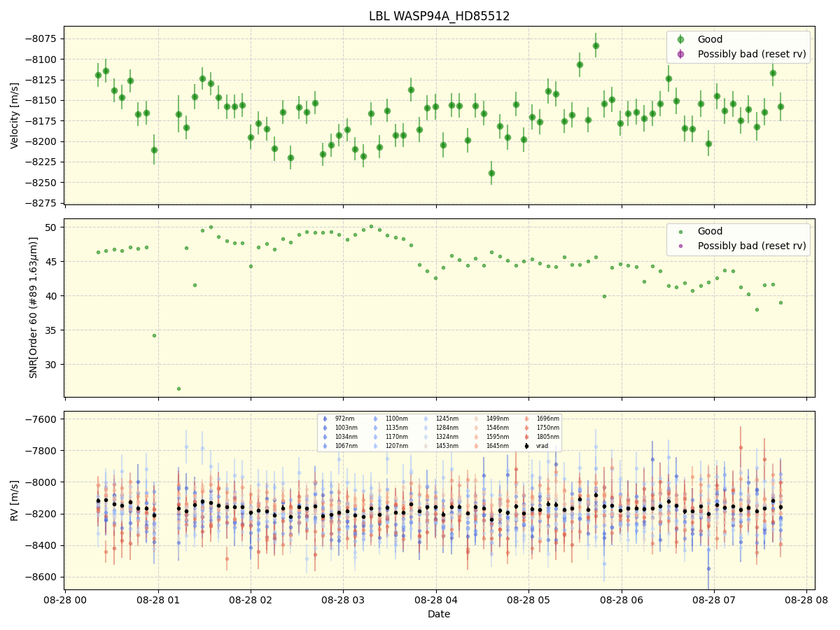Image resolution: width=840 pixels, height=630 pixels.
Task: Click the 972nm legend marker
Action: (x=325, y=419)
